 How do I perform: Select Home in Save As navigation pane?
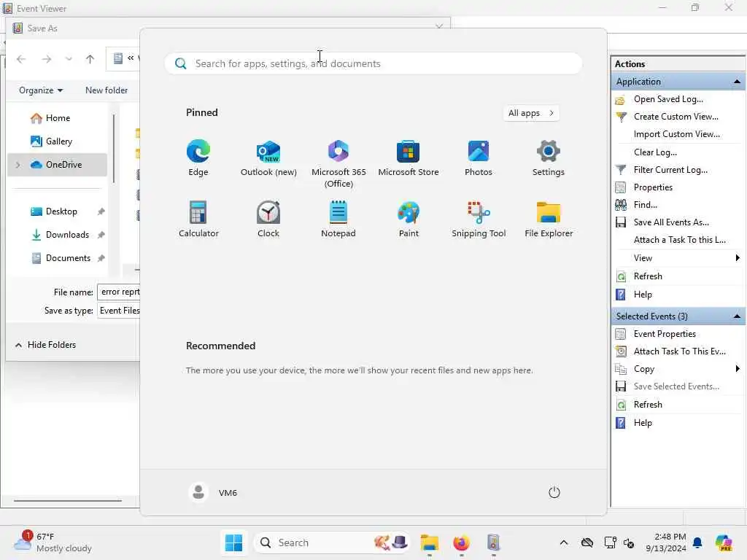pos(57,118)
